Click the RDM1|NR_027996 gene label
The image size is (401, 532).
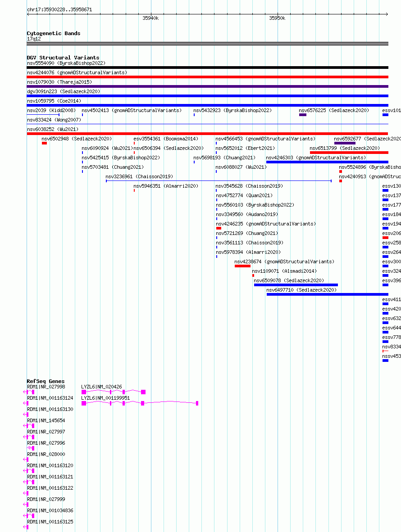[x=46, y=443]
